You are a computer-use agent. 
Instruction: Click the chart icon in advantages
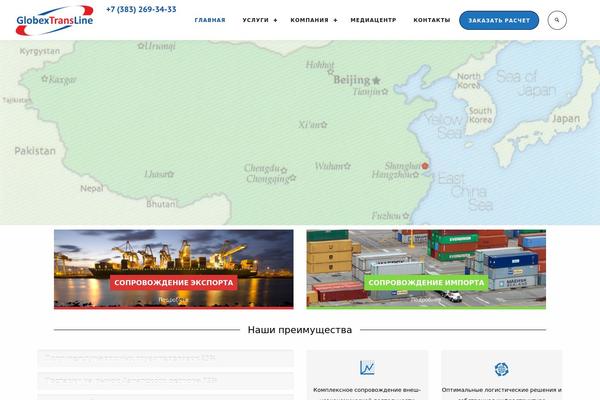367,368
